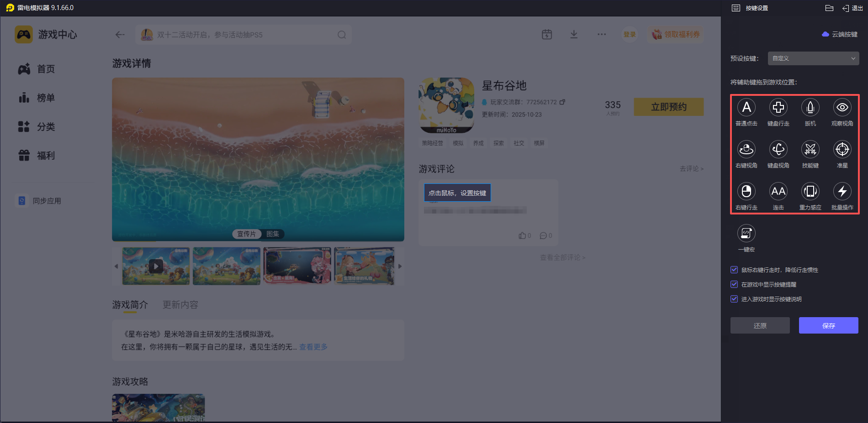Open 福利 benefits in the sidebar
Viewport: 868px width, 423px height.
tap(37, 156)
